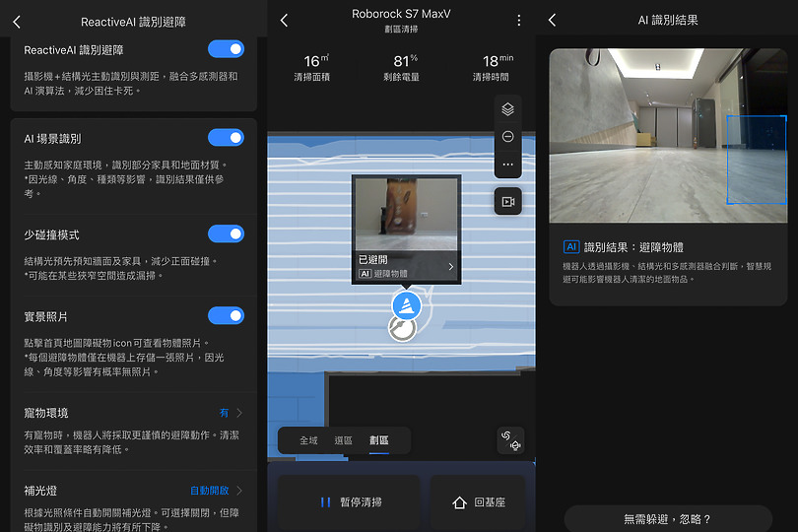This screenshot has height=532, width=798.
Task: Click 識別結果：避障物體 text
Action: tap(633, 247)
